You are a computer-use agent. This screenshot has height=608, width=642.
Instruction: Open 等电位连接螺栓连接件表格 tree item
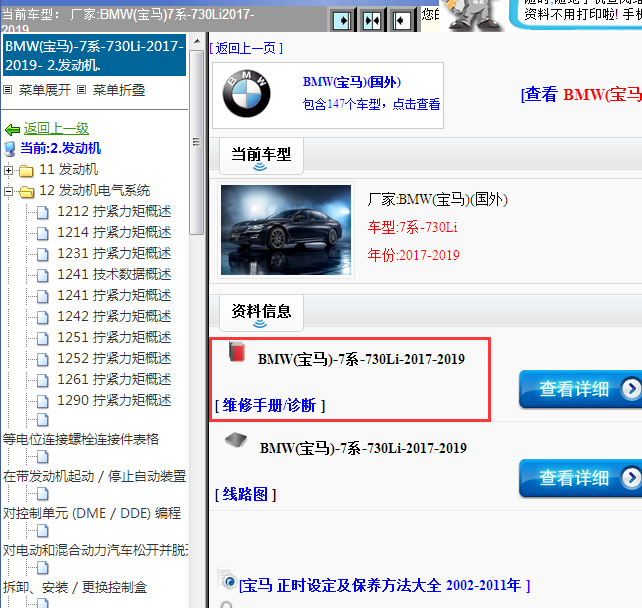81,439
